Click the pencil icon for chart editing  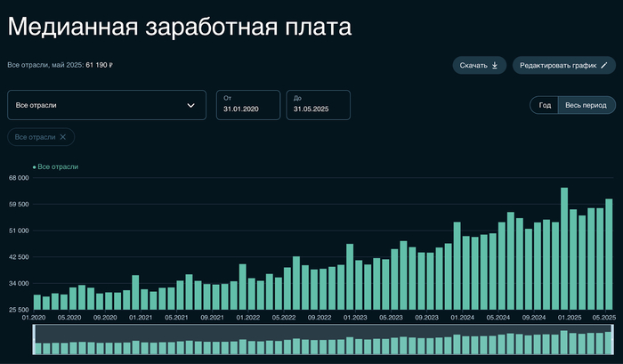pos(604,66)
